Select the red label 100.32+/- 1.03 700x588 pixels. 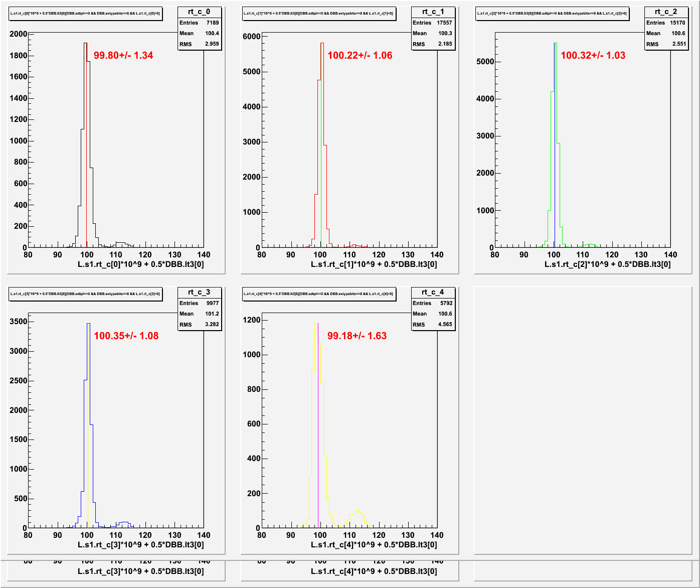point(593,55)
